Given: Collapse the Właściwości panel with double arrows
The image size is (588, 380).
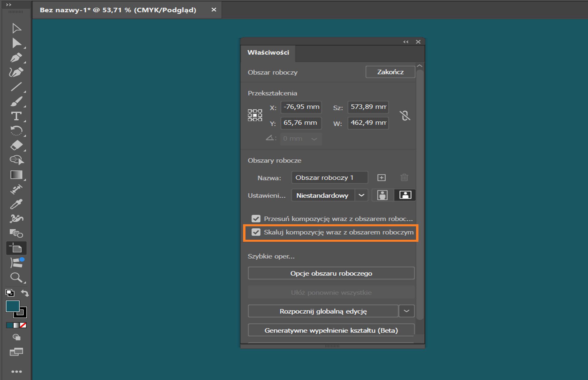Looking at the screenshot, I should [x=406, y=42].
